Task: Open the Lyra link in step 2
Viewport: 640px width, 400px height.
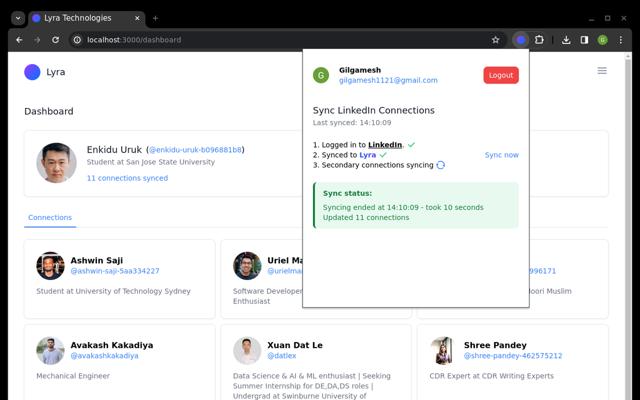Action: coord(368,155)
